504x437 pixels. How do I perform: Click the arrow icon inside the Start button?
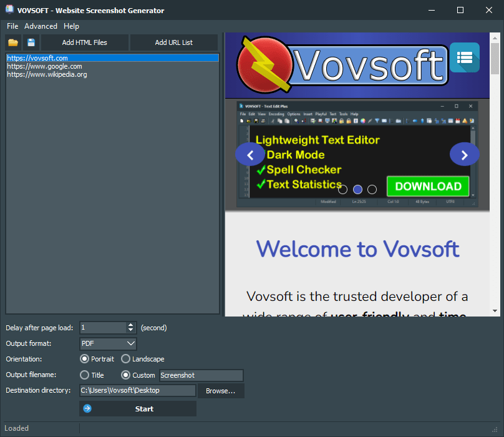[x=87, y=408]
